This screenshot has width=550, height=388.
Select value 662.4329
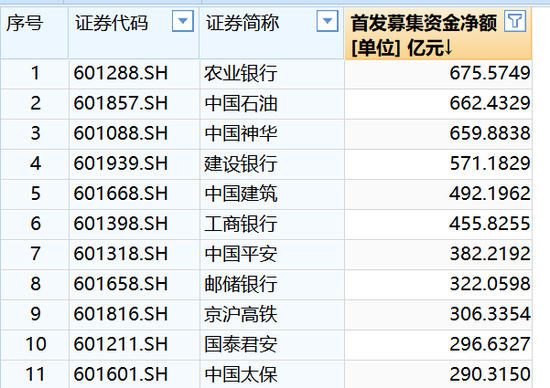pyautogui.click(x=490, y=103)
